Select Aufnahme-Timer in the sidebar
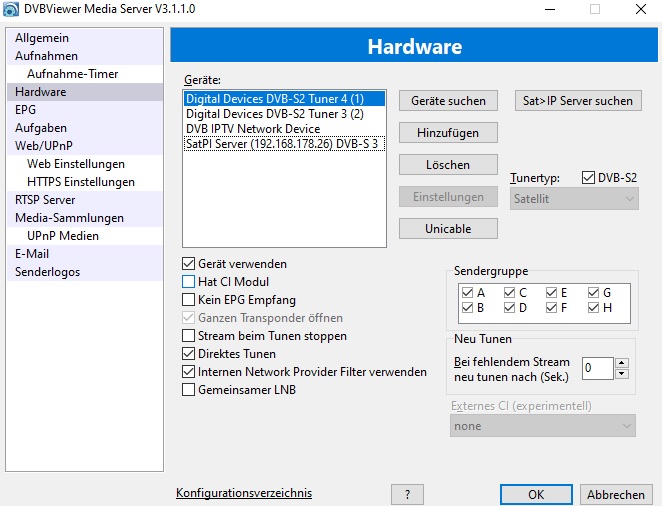 point(85,74)
